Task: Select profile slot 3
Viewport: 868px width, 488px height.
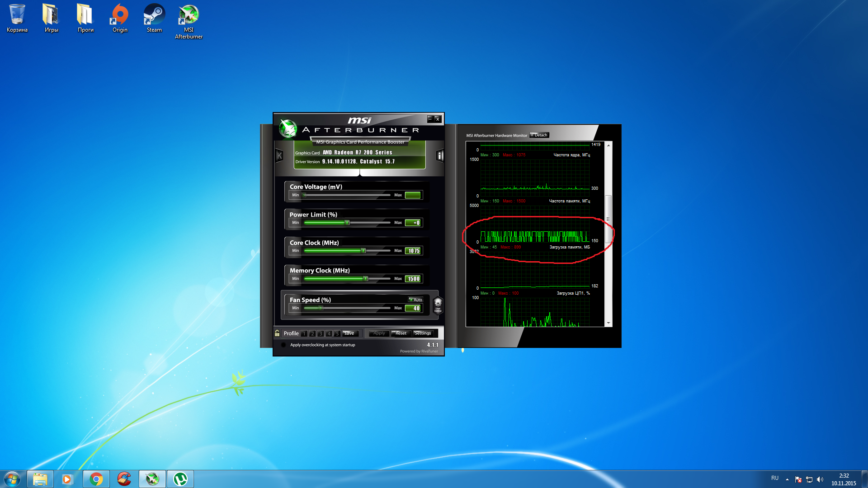Action: tap(321, 333)
